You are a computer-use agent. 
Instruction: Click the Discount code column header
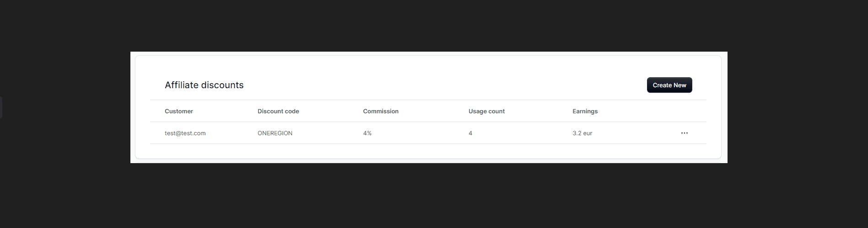click(278, 111)
